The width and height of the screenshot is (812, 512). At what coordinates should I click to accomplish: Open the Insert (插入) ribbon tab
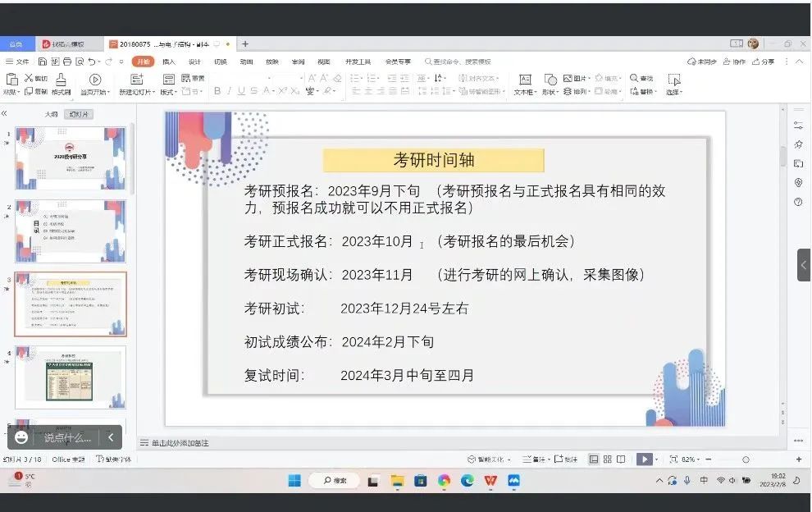[168, 62]
